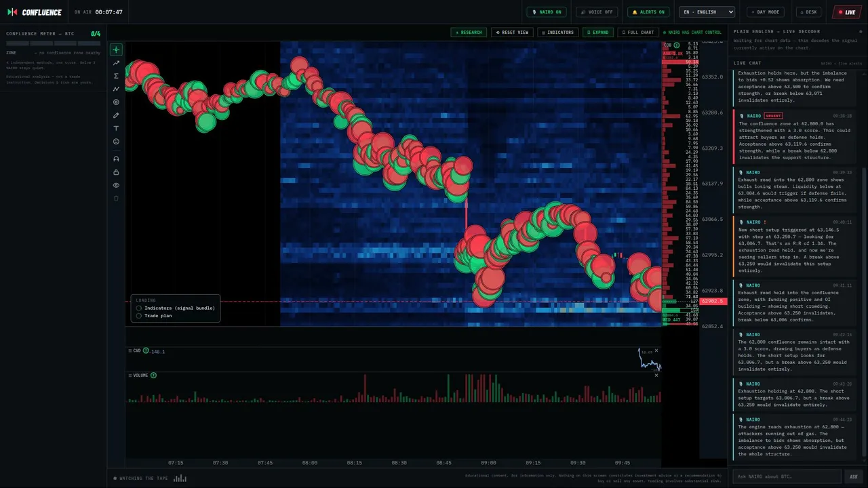Click the LIVE CHAT heading
The width and height of the screenshot is (868, 488).
click(747, 63)
